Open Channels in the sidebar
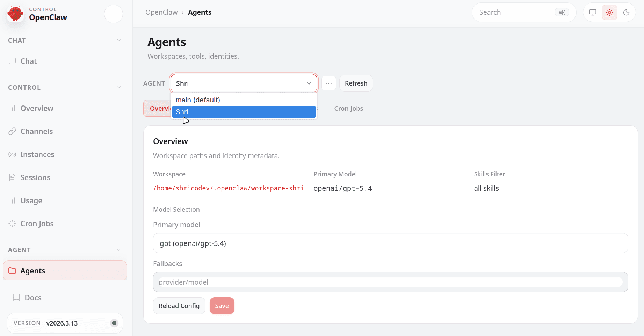This screenshot has height=336, width=644. [x=65, y=131]
